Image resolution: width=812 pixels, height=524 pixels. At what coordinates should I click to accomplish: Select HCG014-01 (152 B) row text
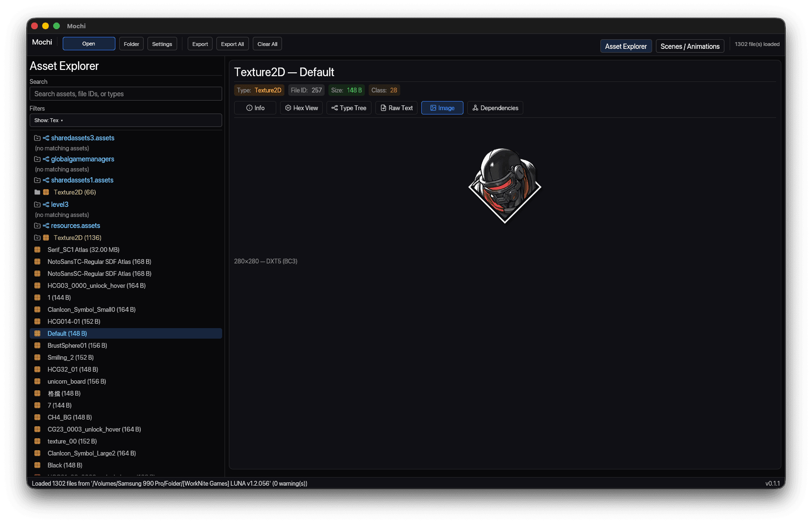[74, 321]
